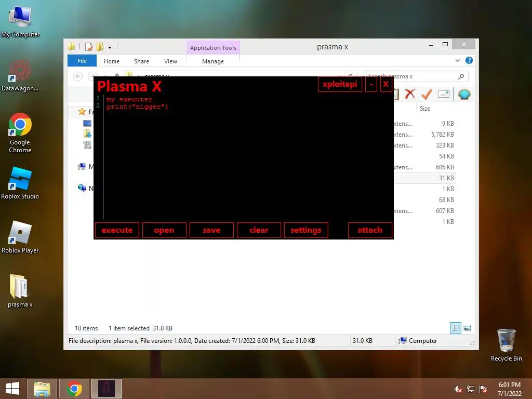The image size is (532, 399).
Task: Open the Customize Quick Access Toolbar dropdown
Action: click(x=110, y=47)
